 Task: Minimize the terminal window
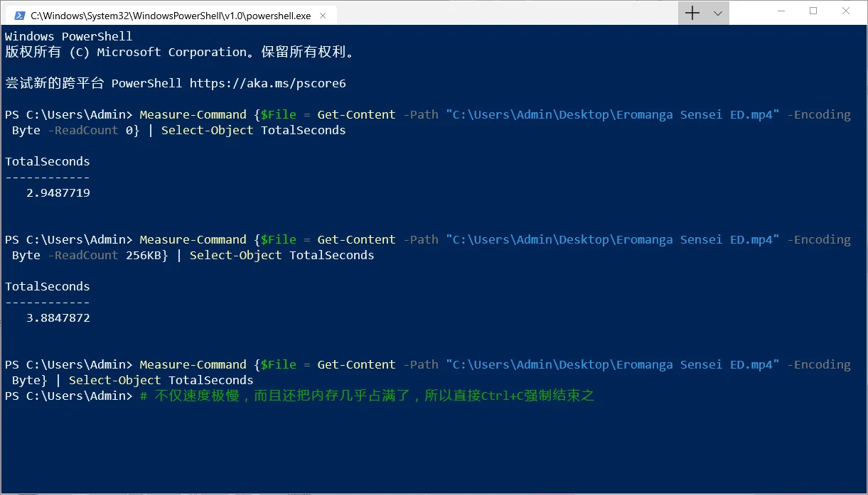[x=781, y=11]
